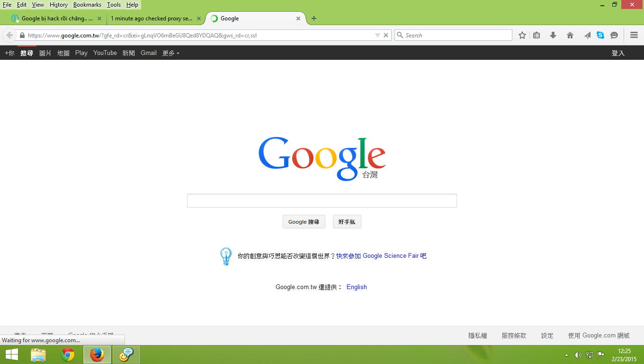Show your bookmarks list icon
The image size is (644, 364).
[537, 35]
